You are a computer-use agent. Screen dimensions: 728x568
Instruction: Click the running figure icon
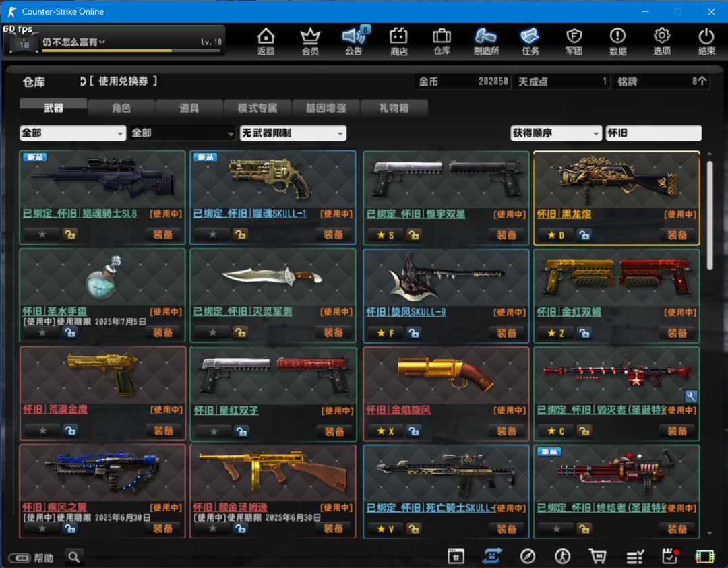point(563,556)
